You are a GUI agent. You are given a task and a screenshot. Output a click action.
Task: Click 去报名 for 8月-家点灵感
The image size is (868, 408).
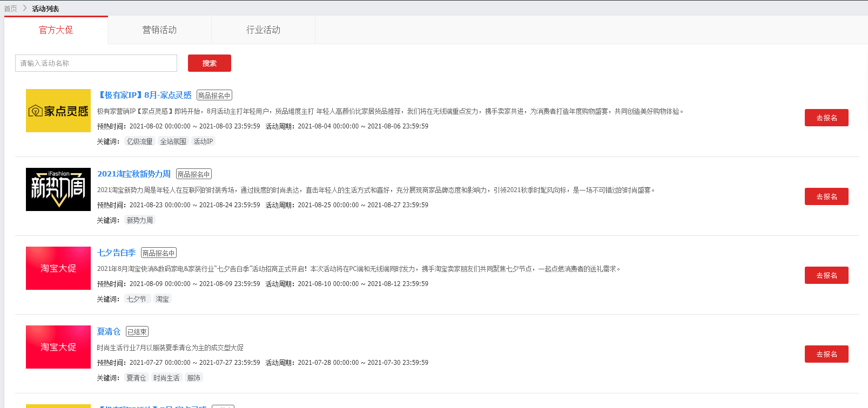826,118
